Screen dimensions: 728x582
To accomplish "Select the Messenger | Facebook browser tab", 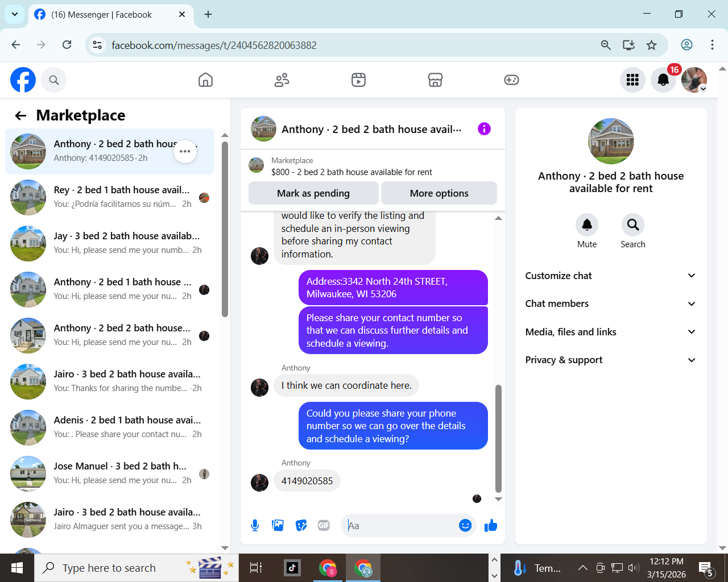I will click(x=110, y=15).
